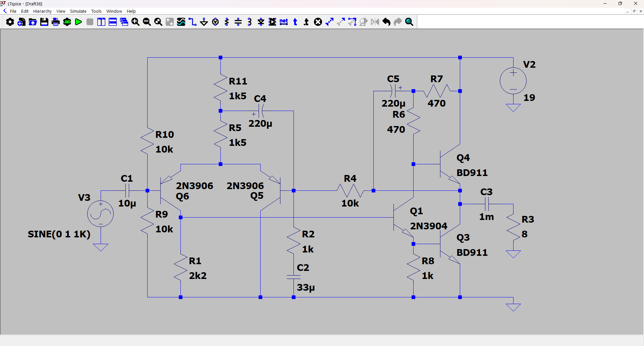This screenshot has height=346, width=644.
Task: Click the 1m value of C3
Action: pos(486,217)
